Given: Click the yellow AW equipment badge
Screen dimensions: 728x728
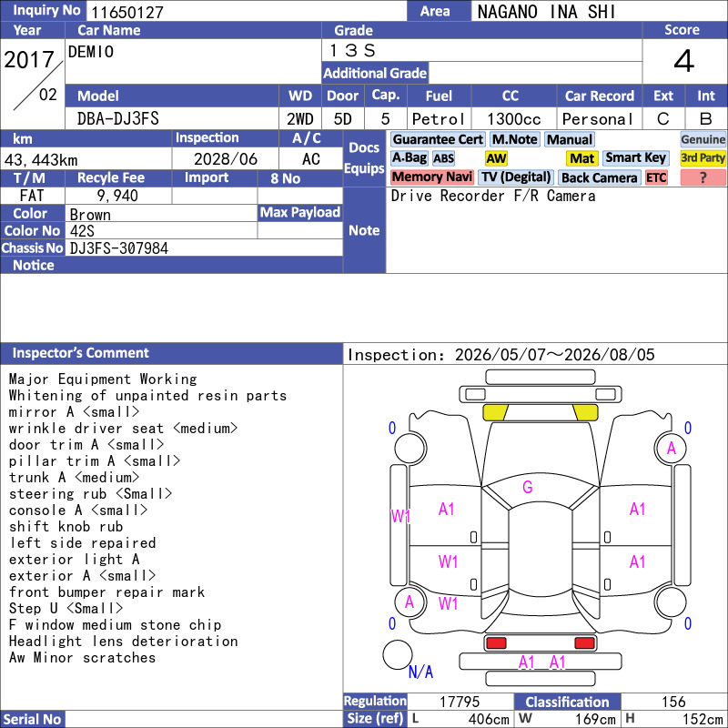Looking at the screenshot, I should [496, 158].
